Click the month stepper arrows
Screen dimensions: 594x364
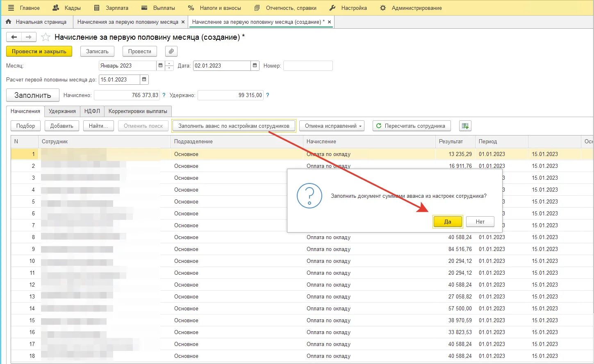point(169,66)
